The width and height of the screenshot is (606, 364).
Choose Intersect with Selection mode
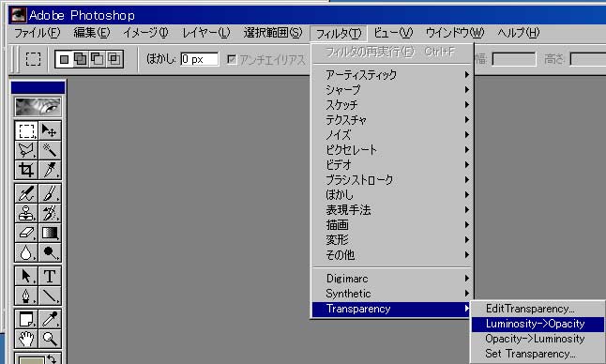tap(114, 59)
